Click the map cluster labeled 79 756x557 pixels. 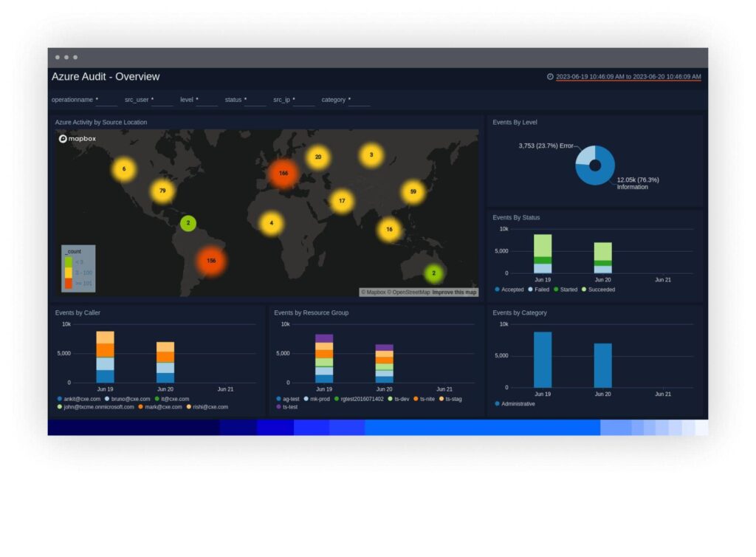point(162,191)
